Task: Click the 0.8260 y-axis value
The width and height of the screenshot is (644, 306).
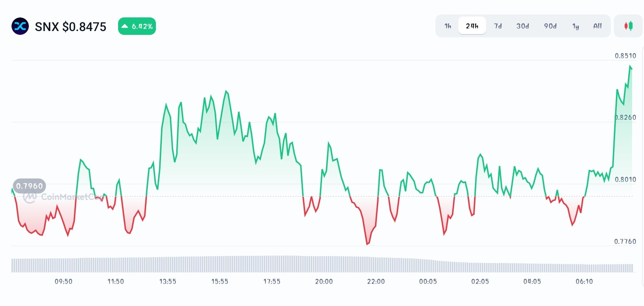Action: point(625,117)
